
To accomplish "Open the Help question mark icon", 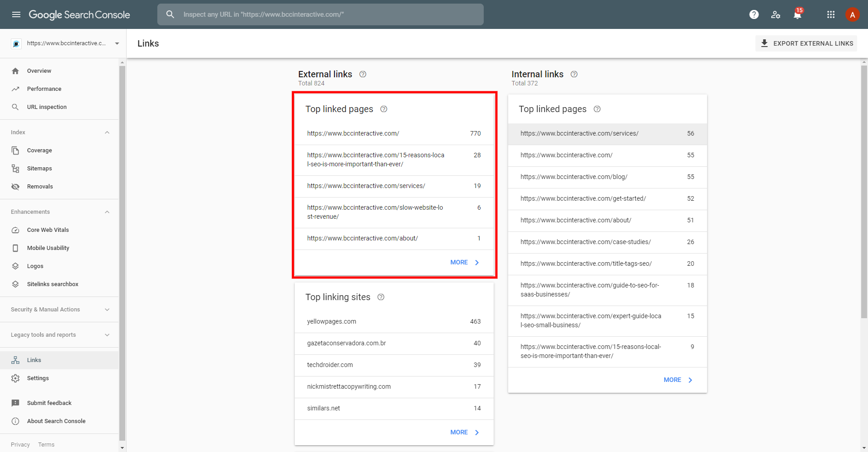I will coord(754,14).
